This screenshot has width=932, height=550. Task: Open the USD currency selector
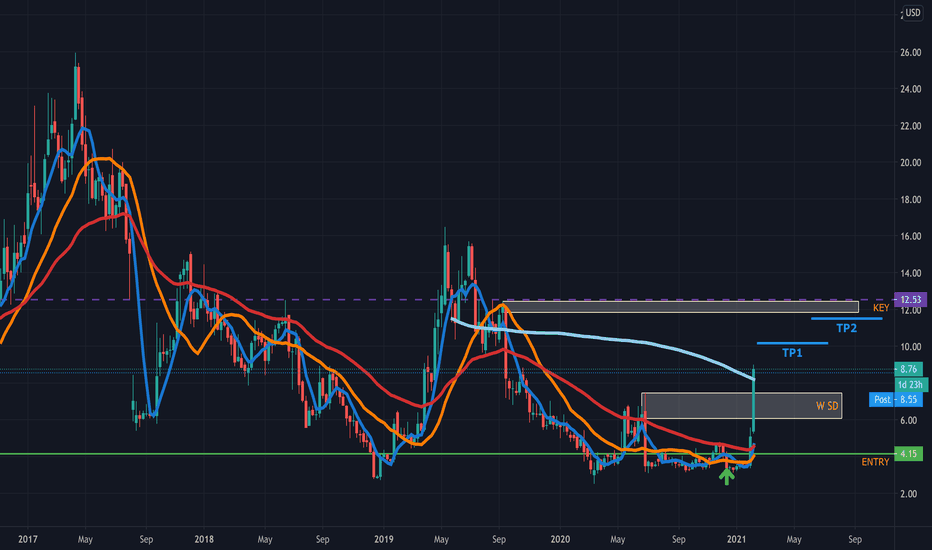[x=912, y=12]
